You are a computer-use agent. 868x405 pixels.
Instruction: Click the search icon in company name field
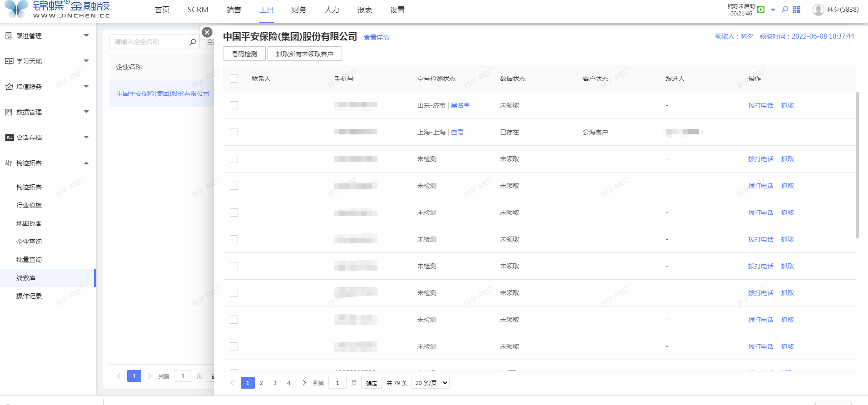click(193, 42)
